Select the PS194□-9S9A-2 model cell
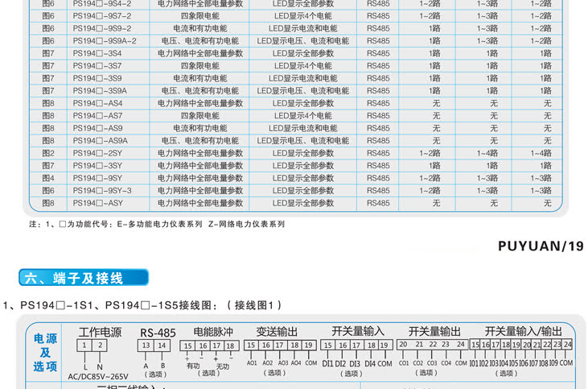Viewport: 588px width, 389px height. click(105, 40)
